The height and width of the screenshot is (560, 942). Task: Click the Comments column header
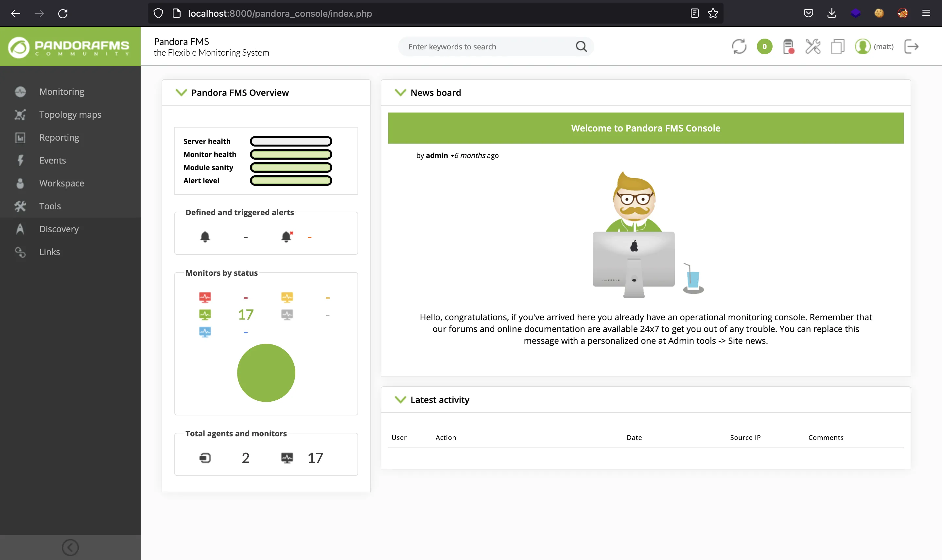(826, 438)
